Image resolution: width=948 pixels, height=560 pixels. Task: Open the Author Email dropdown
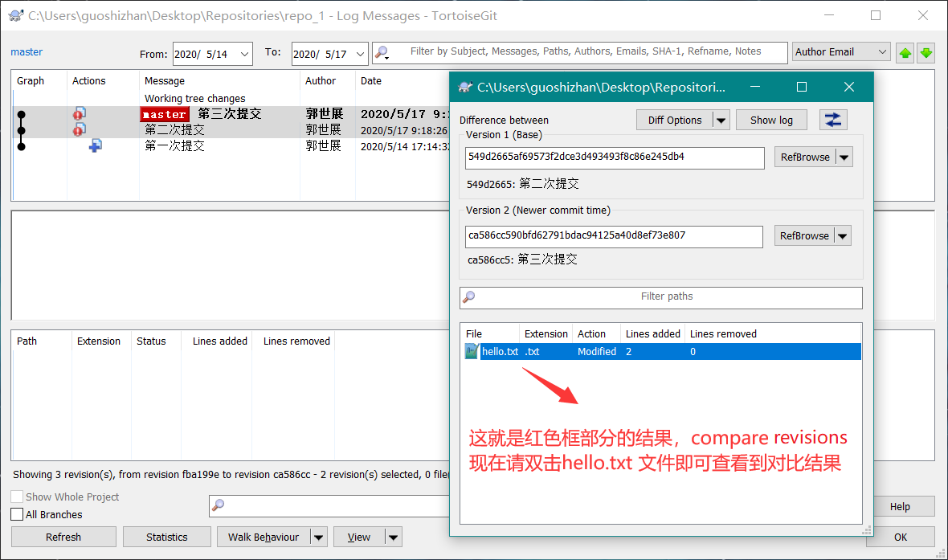pyautogui.click(x=840, y=52)
